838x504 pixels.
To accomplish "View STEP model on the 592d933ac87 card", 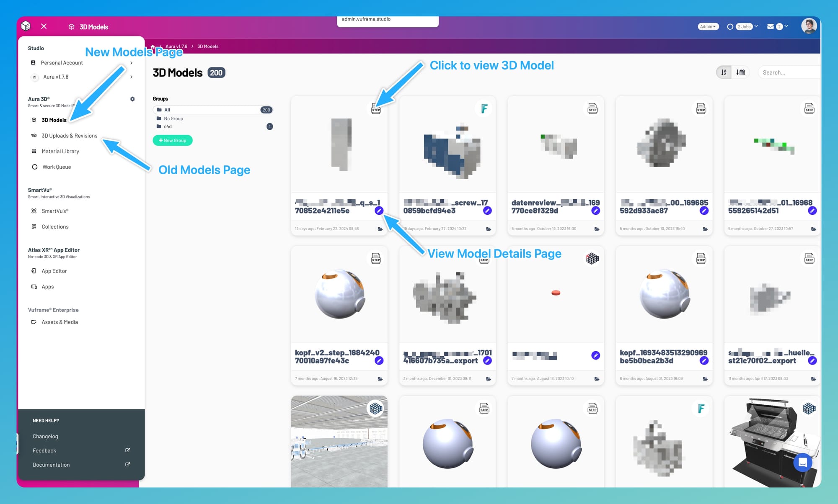I will [701, 109].
